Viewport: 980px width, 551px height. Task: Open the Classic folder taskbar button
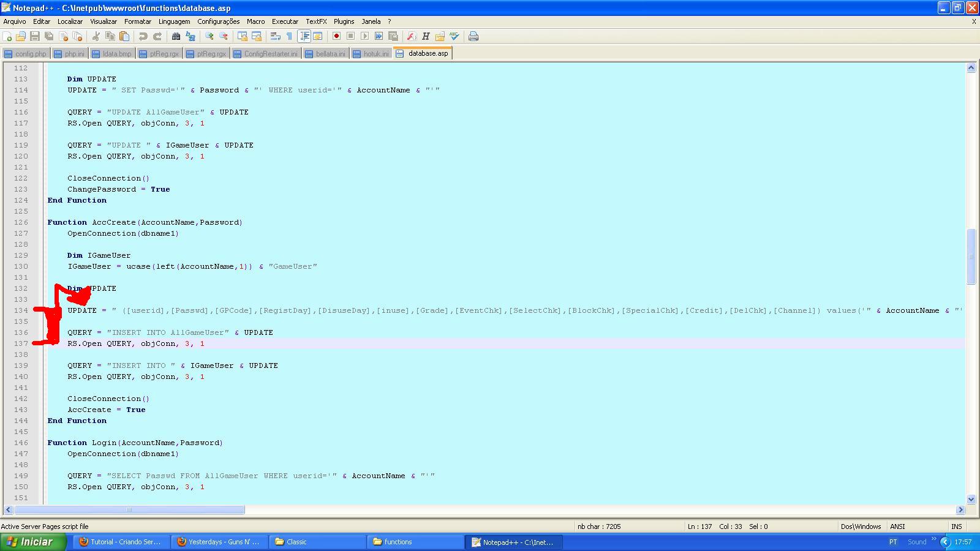317,542
